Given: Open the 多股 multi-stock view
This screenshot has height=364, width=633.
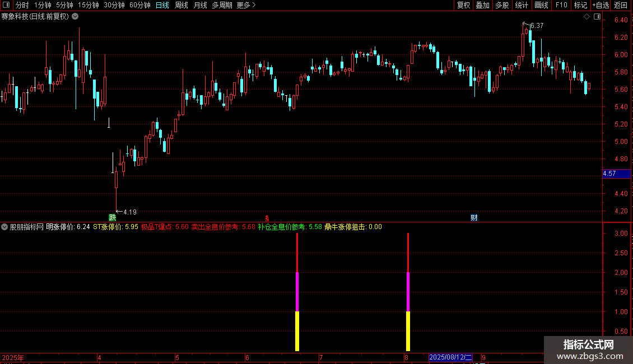Looking at the screenshot, I should (502, 5).
